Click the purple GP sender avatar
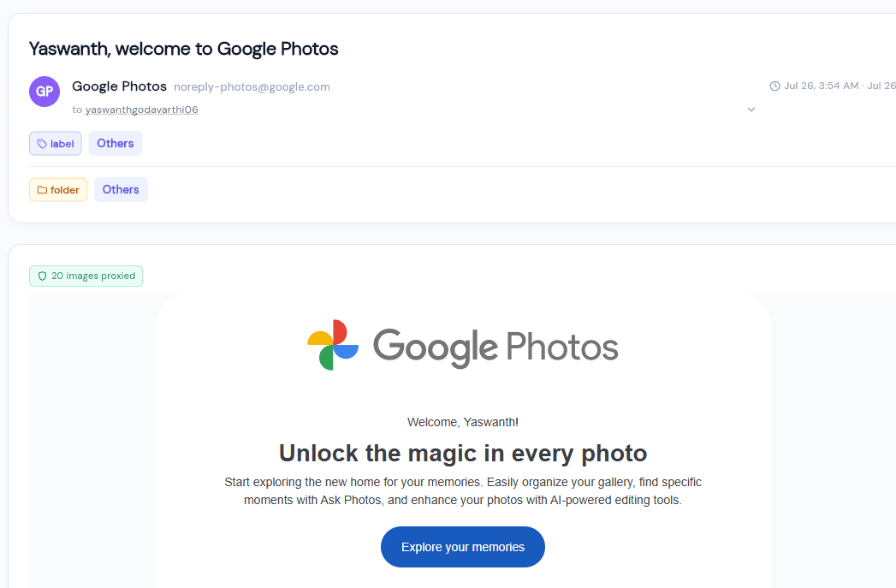The width and height of the screenshot is (896, 588). pos(45,92)
